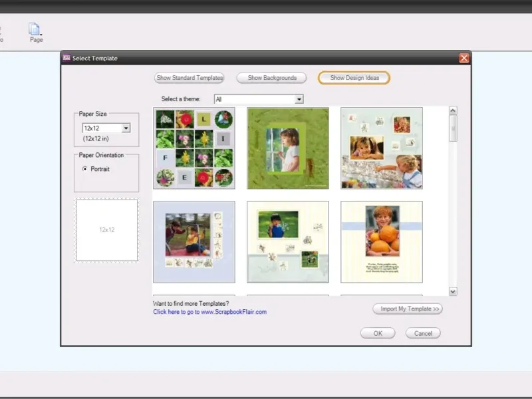The height and width of the screenshot is (399, 532).
Task: Close the Select Template dialog
Action: pyautogui.click(x=464, y=58)
